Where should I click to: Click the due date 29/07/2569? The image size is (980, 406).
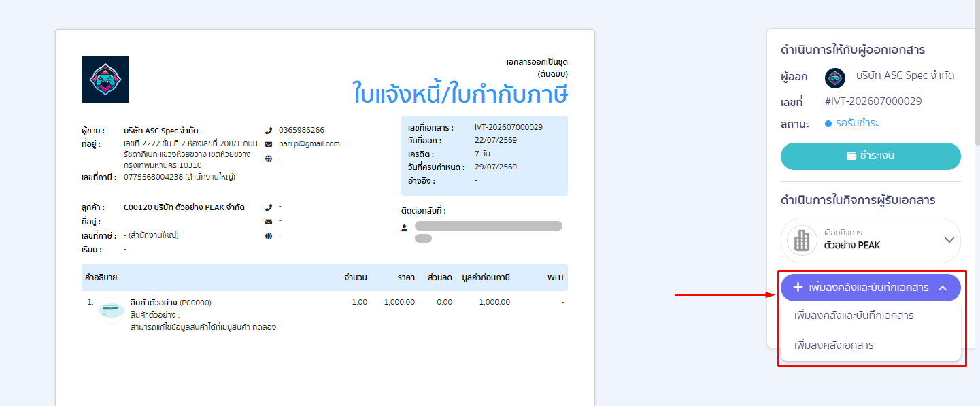point(496,167)
